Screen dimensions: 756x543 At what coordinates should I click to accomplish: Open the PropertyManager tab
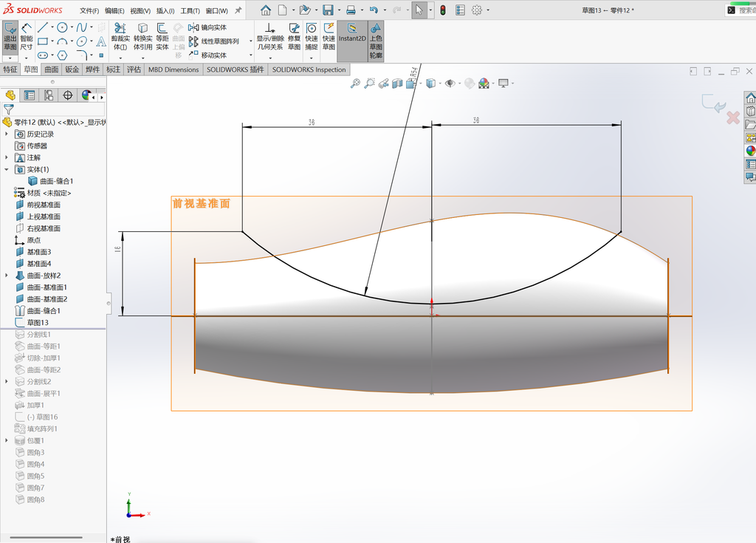pos(30,95)
